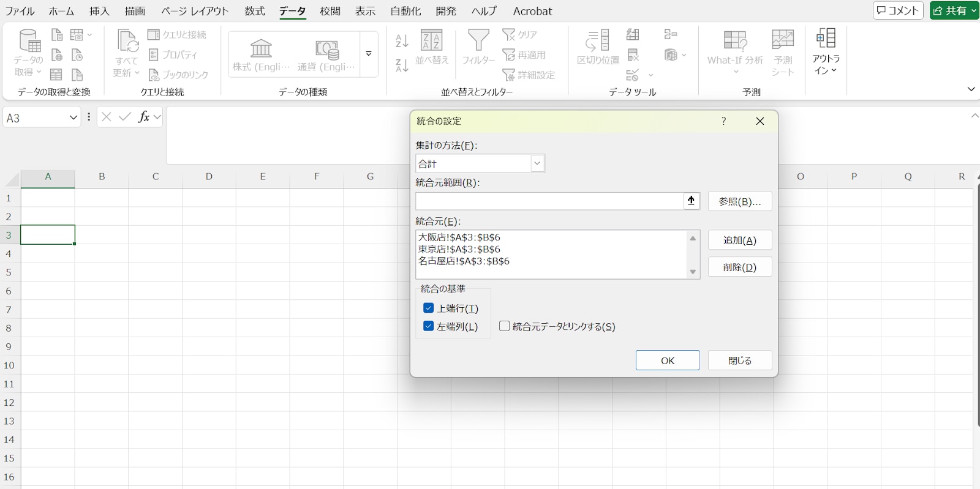
Task: Click OK to confirm consolidation
Action: (667, 360)
